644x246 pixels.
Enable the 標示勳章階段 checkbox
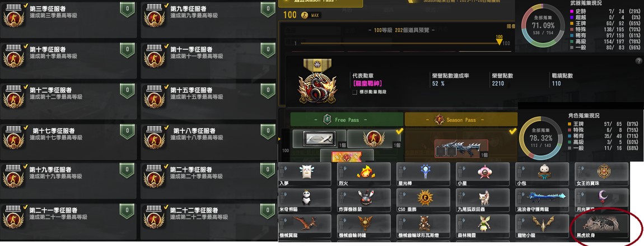click(x=354, y=92)
